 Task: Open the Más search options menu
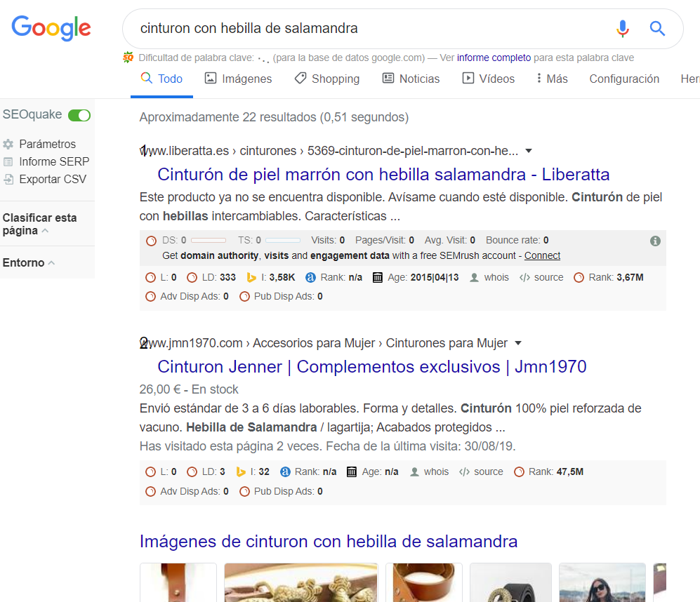pyautogui.click(x=552, y=79)
